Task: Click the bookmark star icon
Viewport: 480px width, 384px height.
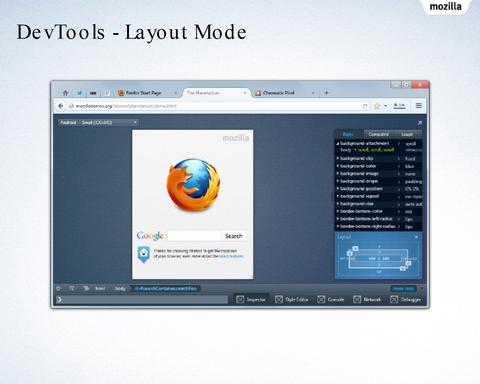Action: tap(377, 106)
